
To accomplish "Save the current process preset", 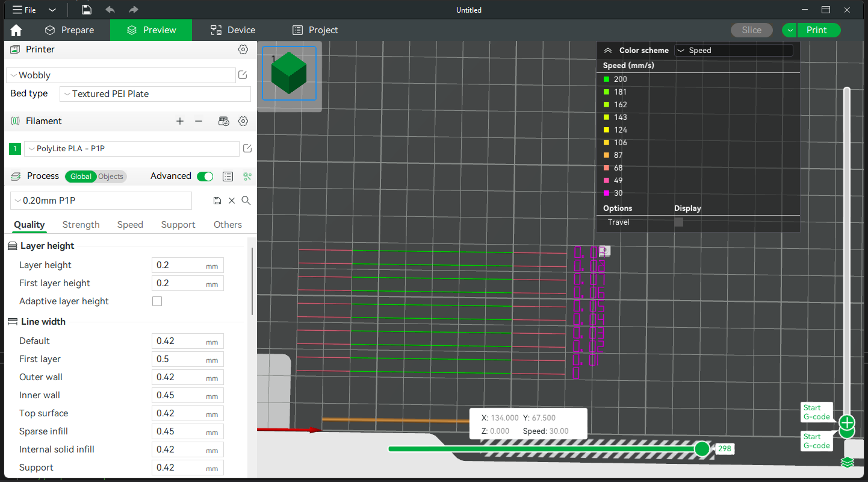I will [217, 200].
